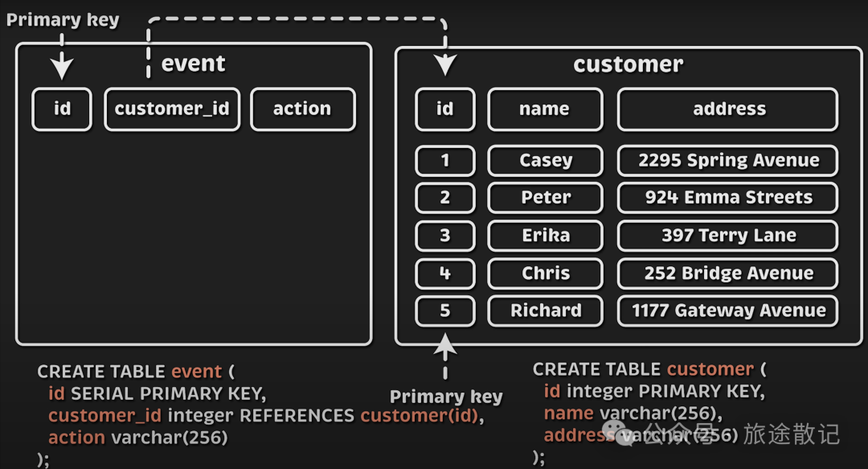
Task: Select the action column box in event
Action: [x=302, y=109]
